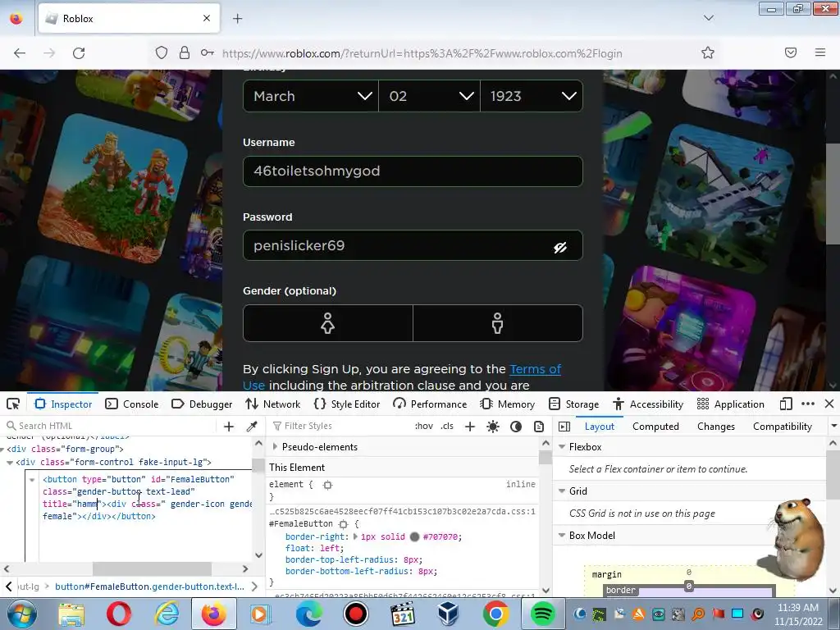Toggle print media simulation icon
The image size is (840, 630).
coord(539,426)
